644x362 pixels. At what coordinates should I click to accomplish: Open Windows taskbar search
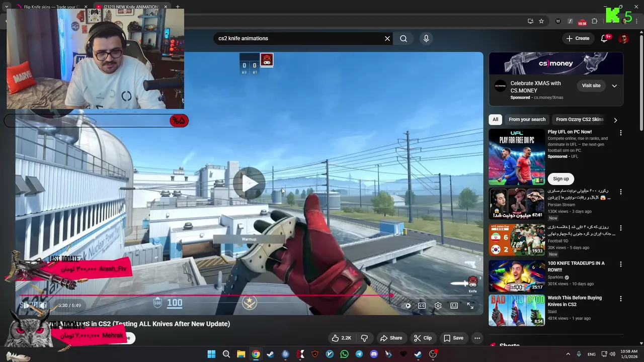(x=226, y=354)
